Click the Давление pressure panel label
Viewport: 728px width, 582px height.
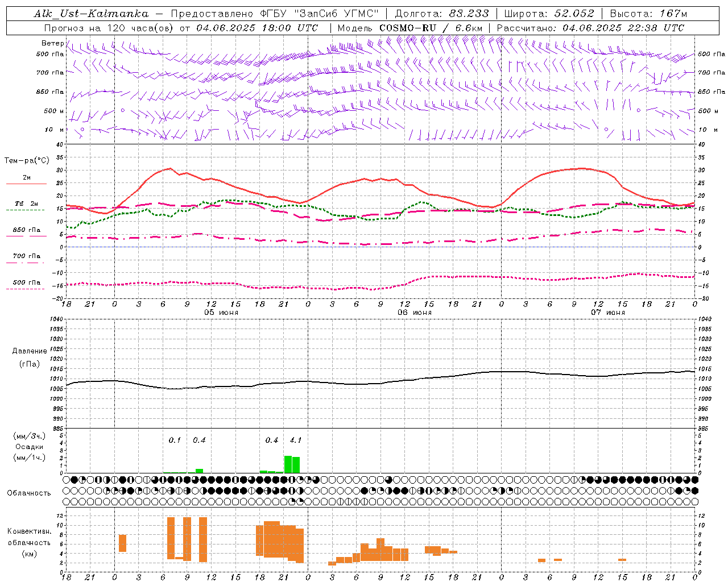(30, 351)
